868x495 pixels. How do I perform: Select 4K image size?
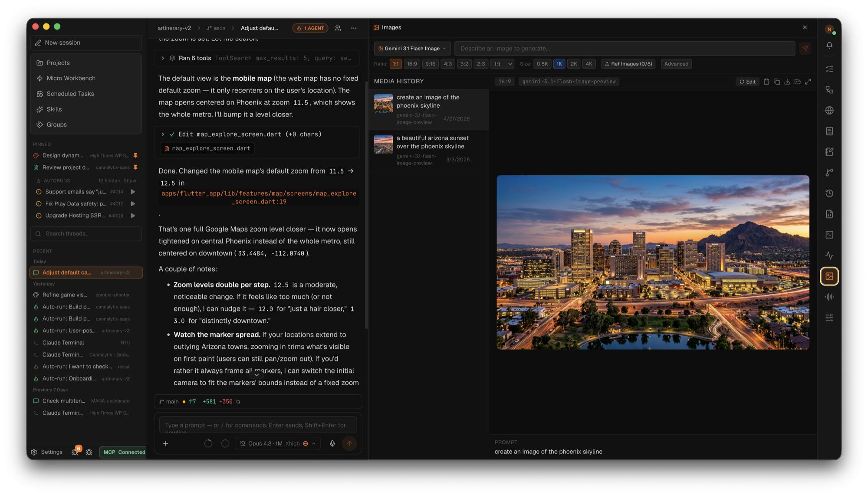point(589,64)
